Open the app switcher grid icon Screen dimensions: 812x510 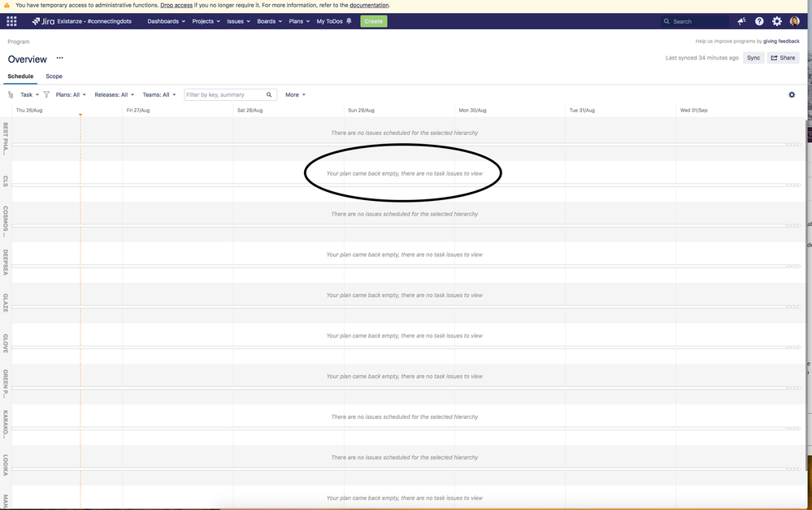(11, 21)
